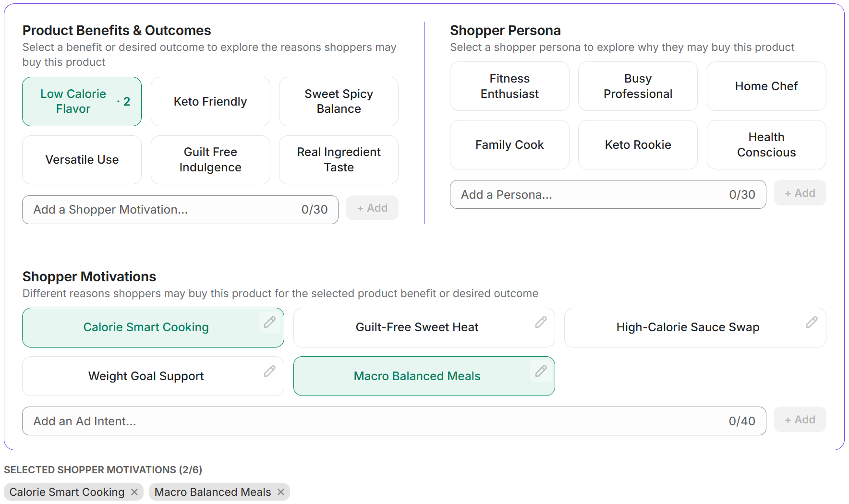The width and height of the screenshot is (849, 504).
Task: Remove the Macro Balanced Meals chip
Action: 281,492
